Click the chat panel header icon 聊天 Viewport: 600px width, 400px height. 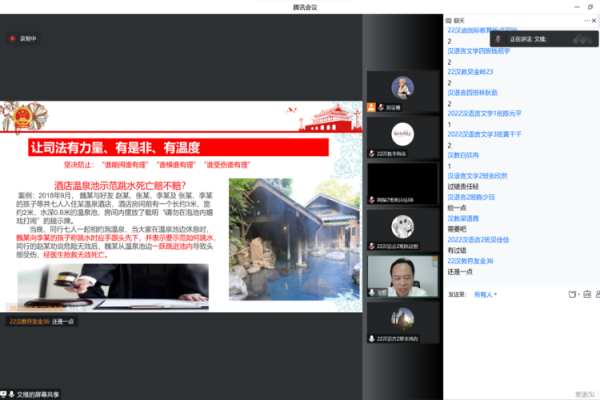click(x=448, y=21)
